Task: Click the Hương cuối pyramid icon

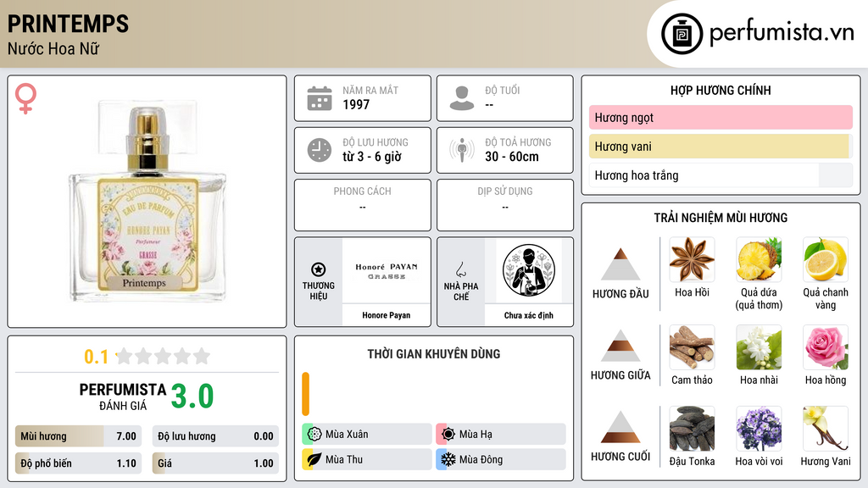Action: [620, 427]
